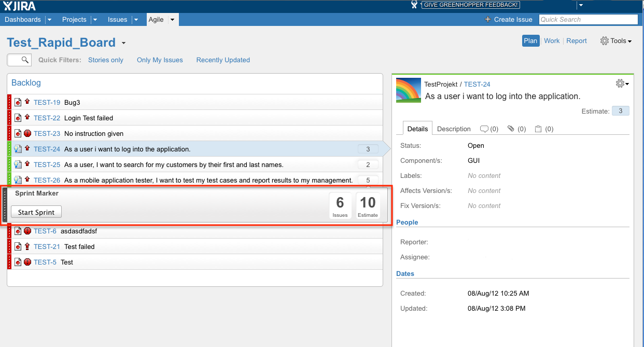This screenshot has height=347, width=644.
Task: Open the Projects menu
Action: 74,20
